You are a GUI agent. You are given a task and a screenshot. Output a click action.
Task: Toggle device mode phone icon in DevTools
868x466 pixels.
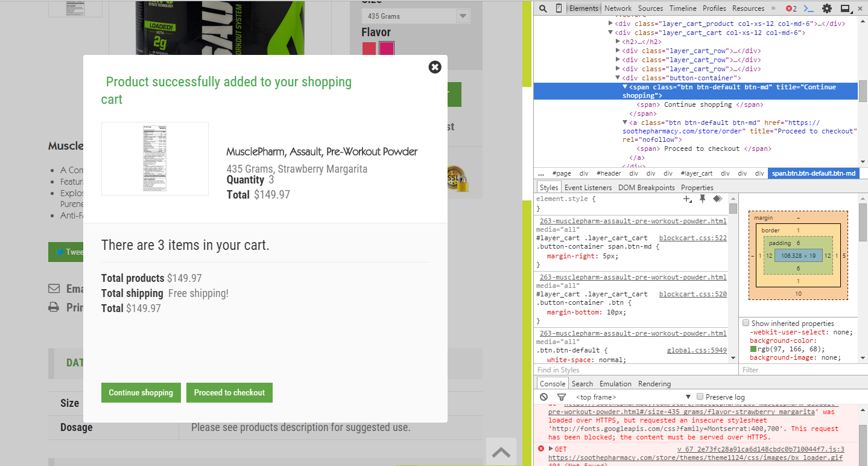(559, 8)
